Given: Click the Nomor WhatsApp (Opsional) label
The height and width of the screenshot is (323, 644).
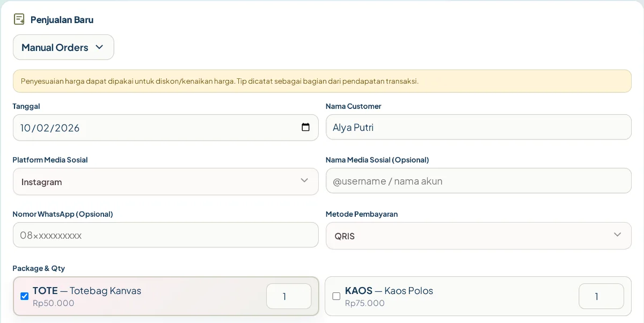Looking at the screenshot, I should [x=63, y=214].
